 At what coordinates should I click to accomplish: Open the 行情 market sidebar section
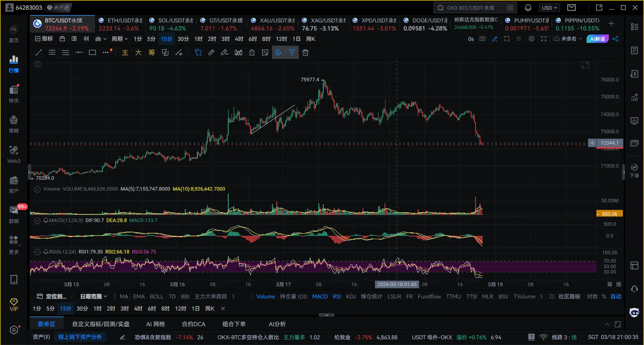point(14,64)
